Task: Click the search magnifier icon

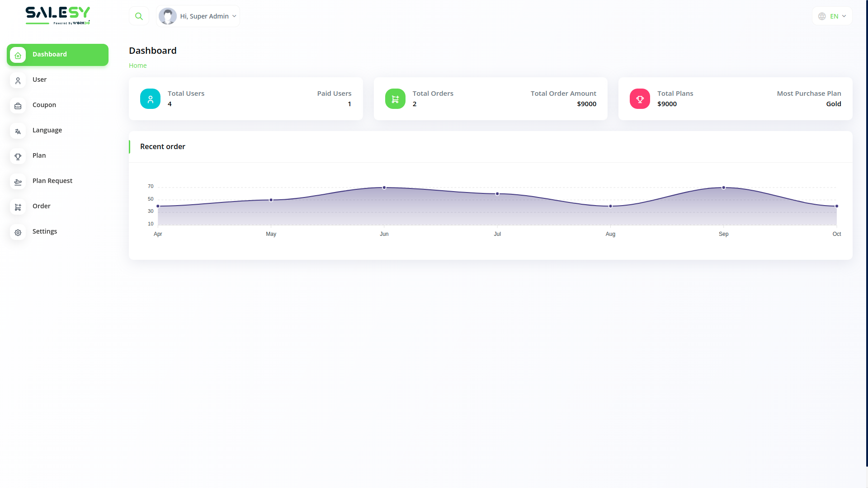Action: pyautogui.click(x=139, y=16)
